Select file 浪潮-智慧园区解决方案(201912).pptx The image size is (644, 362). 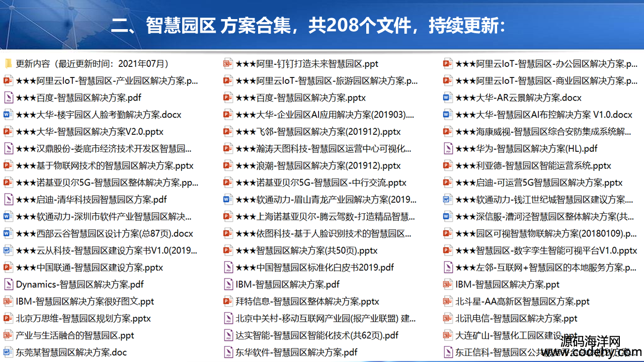pos(312,165)
